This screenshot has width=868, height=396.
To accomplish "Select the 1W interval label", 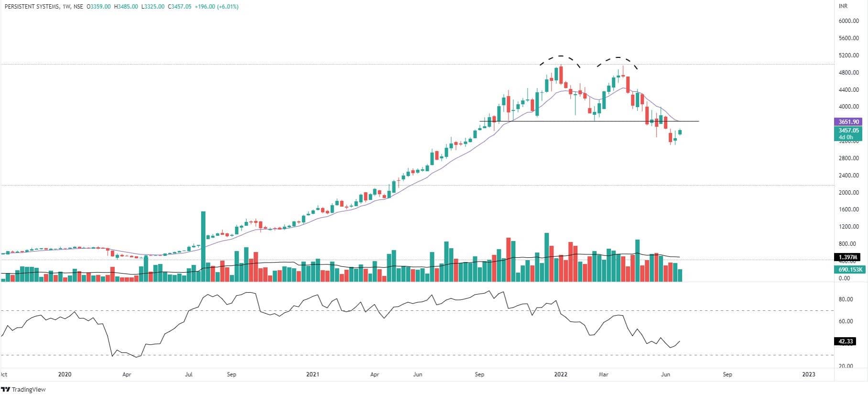I will coord(67,7).
